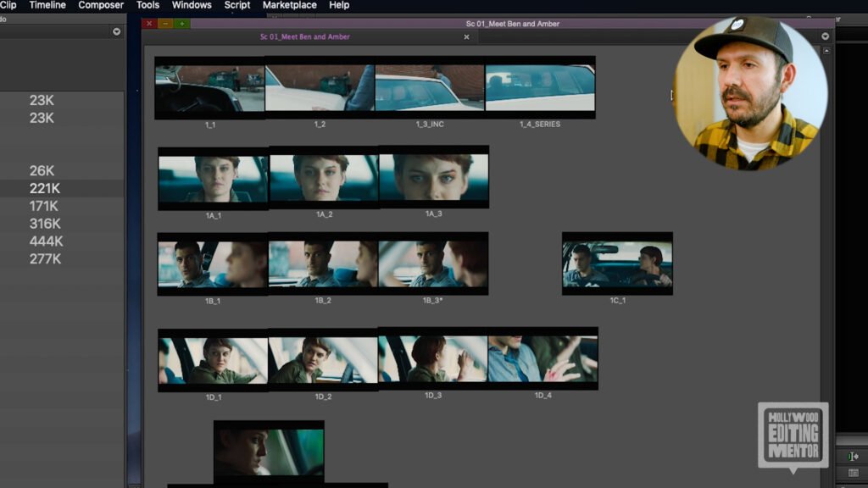Screen dimensions: 868x488
Task: Open the Timeline menu
Action: click(x=47, y=5)
